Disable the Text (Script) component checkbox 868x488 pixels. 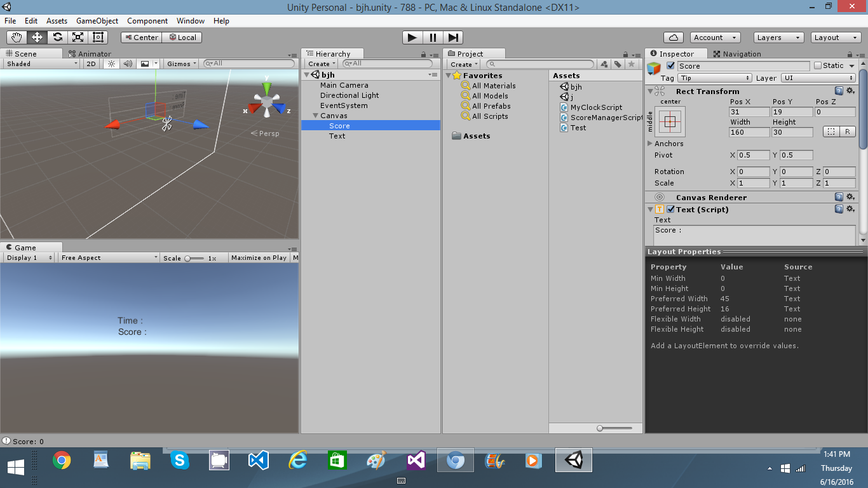click(x=670, y=209)
